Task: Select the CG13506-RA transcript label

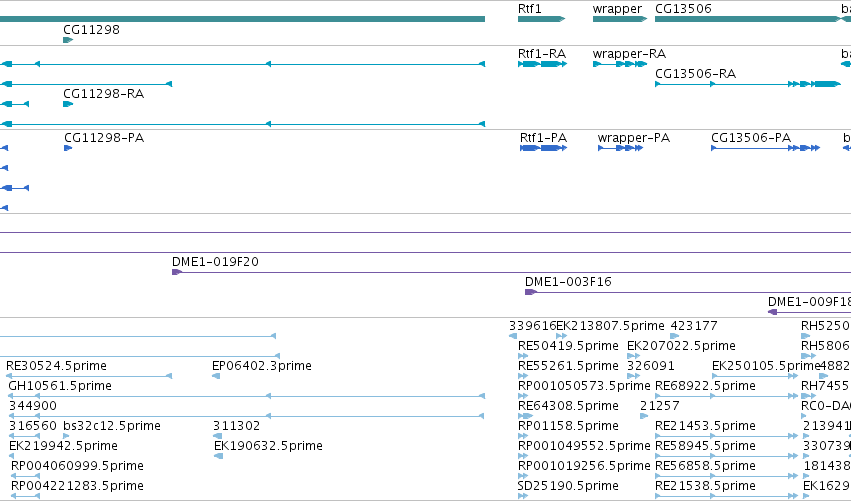Action: pyautogui.click(x=695, y=74)
